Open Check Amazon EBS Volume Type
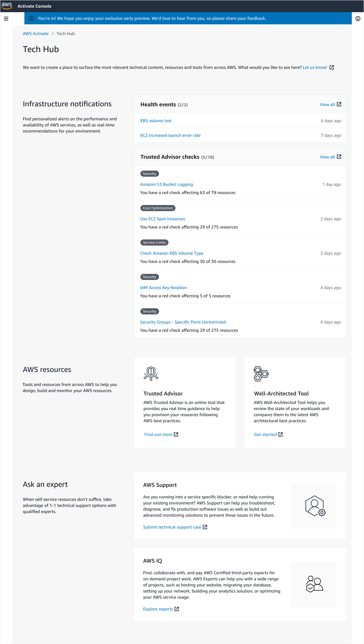The width and height of the screenshot is (364, 644). (x=171, y=253)
